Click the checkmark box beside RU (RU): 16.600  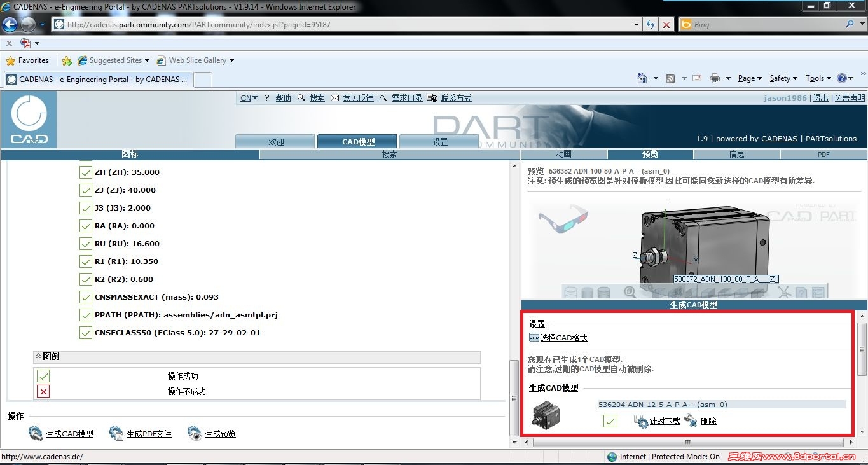(85, 244)
